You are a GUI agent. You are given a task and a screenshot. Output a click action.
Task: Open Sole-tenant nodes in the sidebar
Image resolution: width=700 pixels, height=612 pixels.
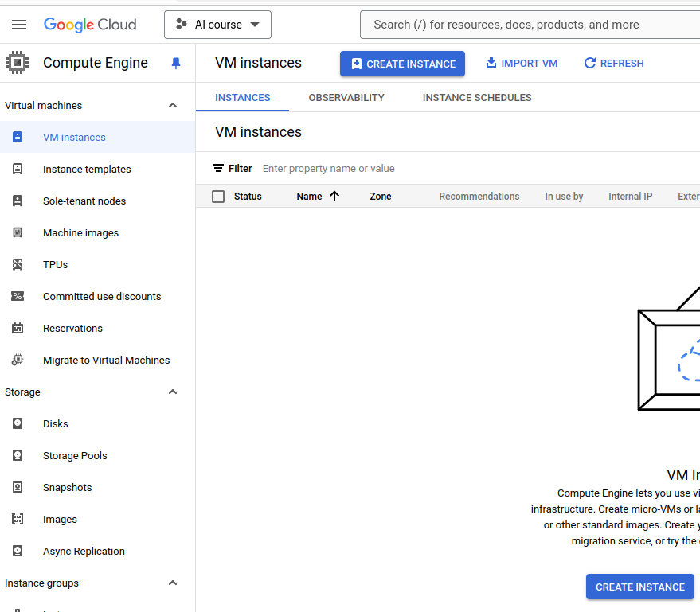tap(84, 201)
